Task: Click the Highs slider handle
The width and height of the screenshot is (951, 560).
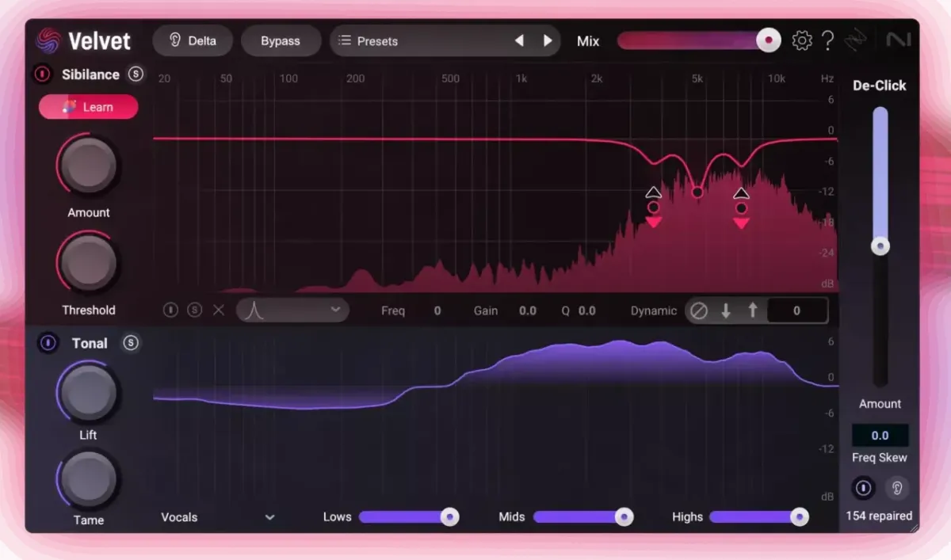Action: tap(800, 517)
